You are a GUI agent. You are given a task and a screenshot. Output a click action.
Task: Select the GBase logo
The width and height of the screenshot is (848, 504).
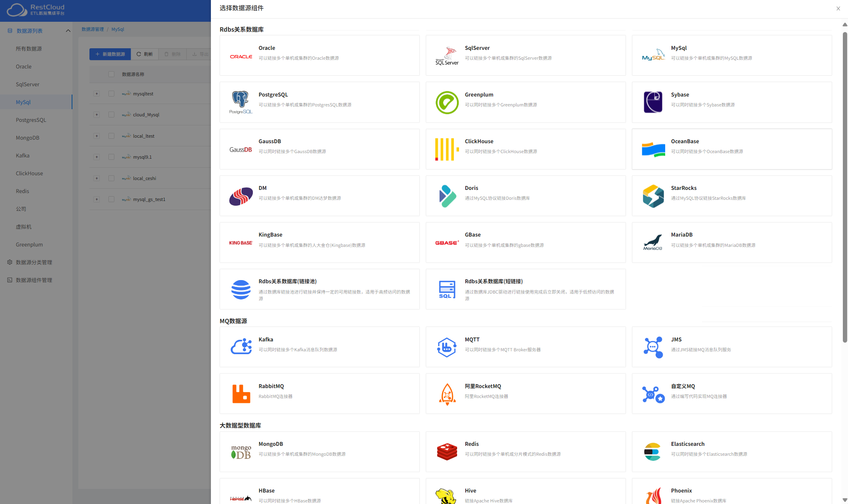(x=447, y=243)
